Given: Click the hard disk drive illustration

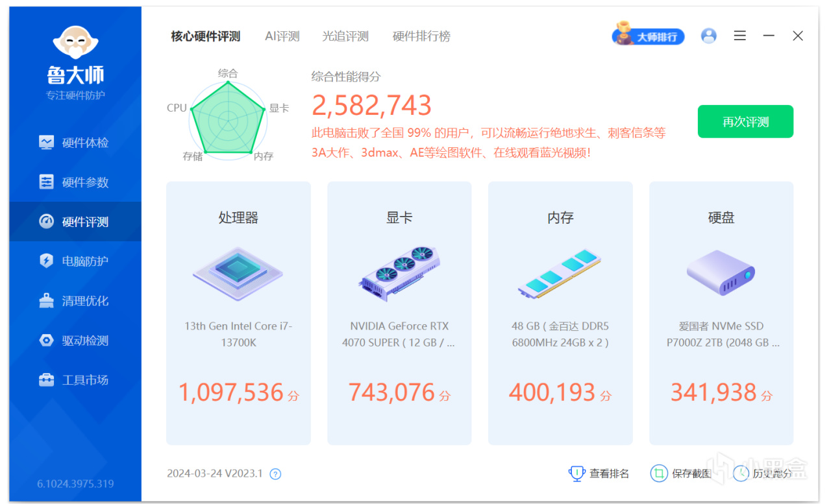Looking at the screenshot, I should (x=721, y=273).
